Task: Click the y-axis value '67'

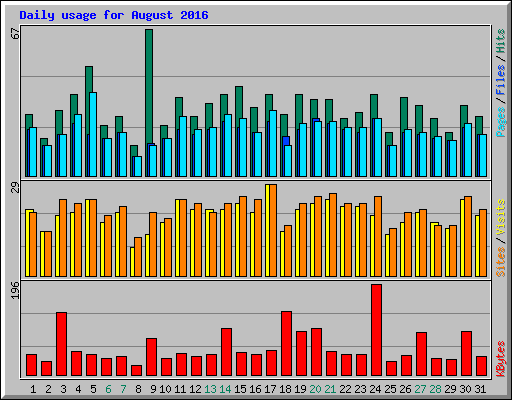Action: coord(16,34)
